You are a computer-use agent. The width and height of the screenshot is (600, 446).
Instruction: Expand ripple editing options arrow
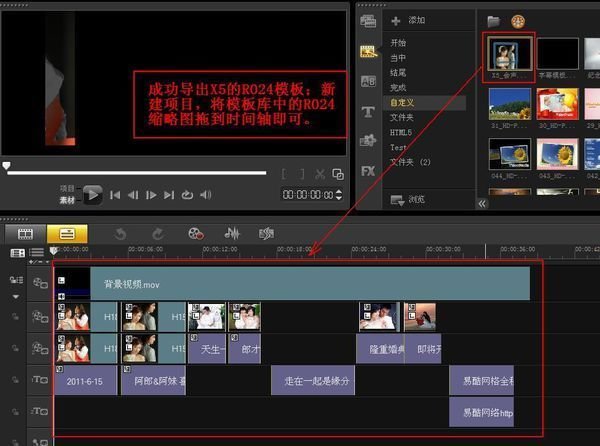[x=16, y=296]
